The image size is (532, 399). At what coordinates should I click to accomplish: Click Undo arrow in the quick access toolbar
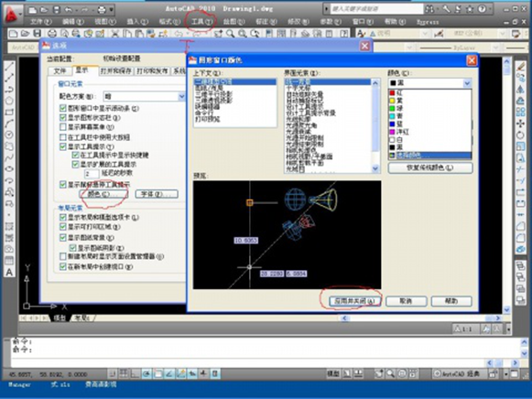pos(69,10)
